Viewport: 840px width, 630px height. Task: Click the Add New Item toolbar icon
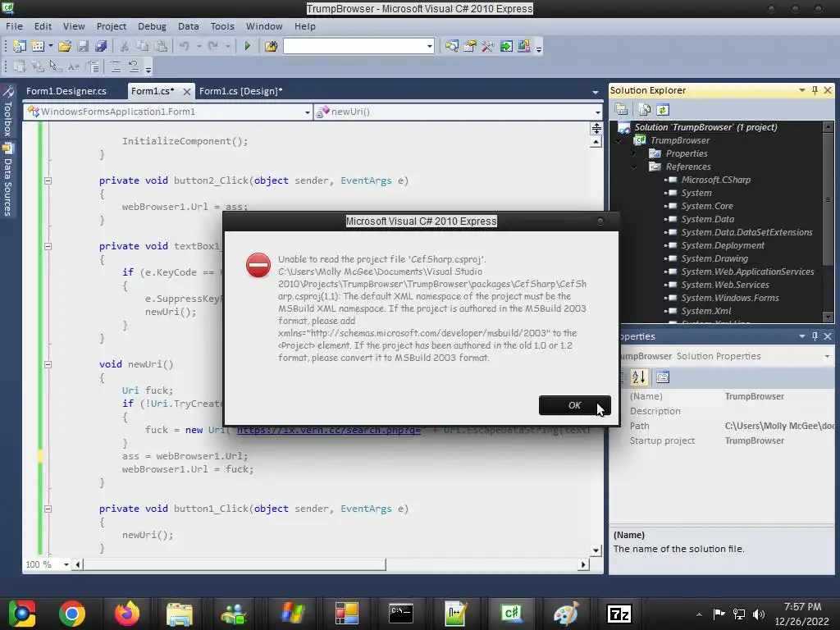coord(38,46)
